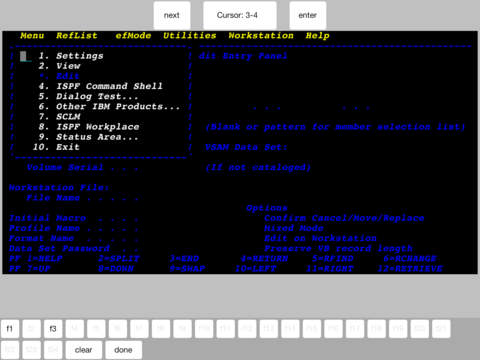Image resolution: width=480 pixels, height=360 pixels.
Task: Click Preserve VB record length option
Action: [x=338, y=248]
